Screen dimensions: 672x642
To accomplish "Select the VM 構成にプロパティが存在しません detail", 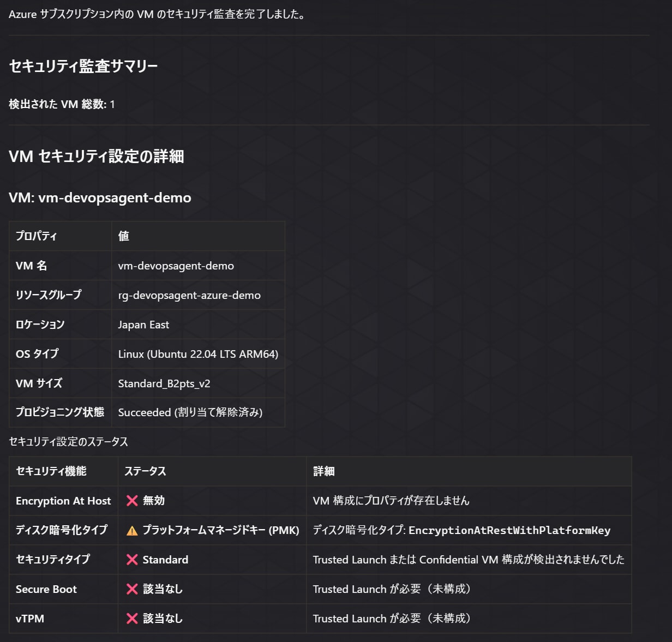I will pyautogui.click(x=391, y=501).
